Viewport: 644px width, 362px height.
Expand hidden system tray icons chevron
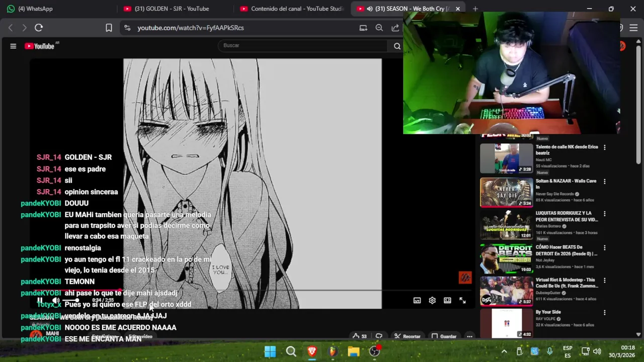[504, 351]
